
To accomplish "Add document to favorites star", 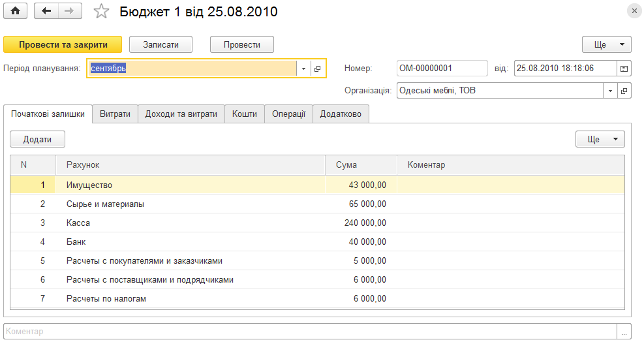I will pos(101,11).
